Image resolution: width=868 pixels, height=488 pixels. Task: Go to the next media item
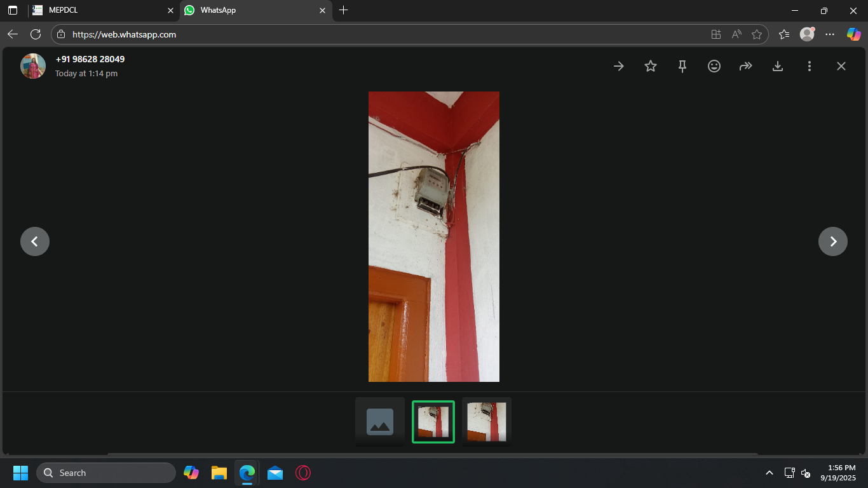tap(833, 241)
